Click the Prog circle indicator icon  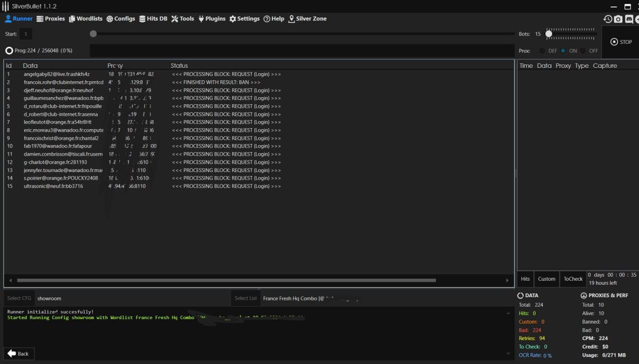pyautogui.click(x=9, y=50)
